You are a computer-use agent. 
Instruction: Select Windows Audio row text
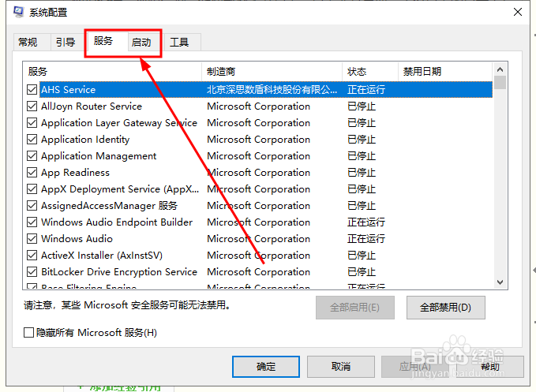[x=77, y=239]
